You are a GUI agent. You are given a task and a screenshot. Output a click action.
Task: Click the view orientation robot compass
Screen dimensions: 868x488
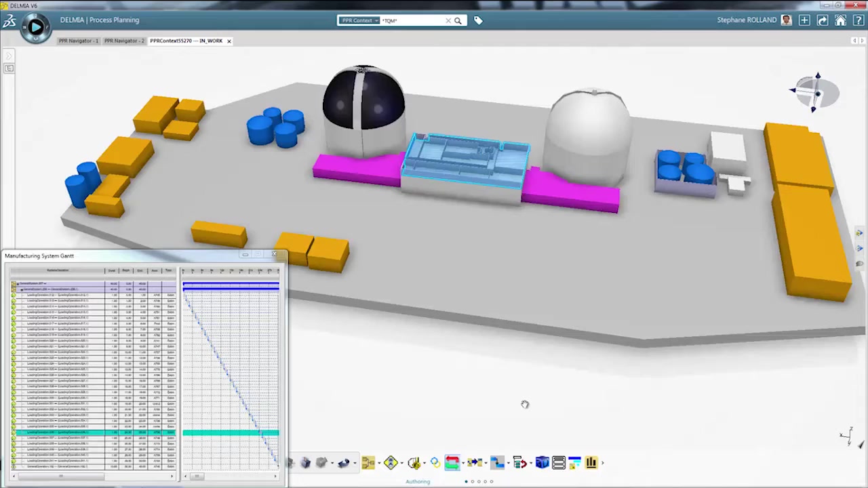[814, 91]
